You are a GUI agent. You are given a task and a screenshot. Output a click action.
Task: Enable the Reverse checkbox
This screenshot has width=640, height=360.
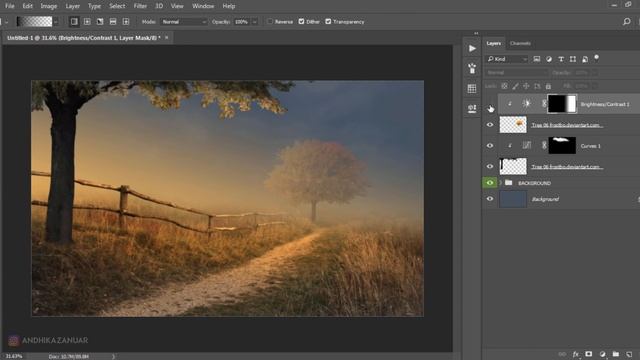[x=270, y=22]
